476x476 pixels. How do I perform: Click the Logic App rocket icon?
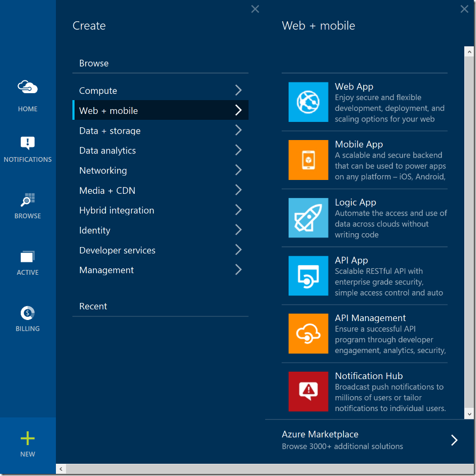click(x=308, y=218)
